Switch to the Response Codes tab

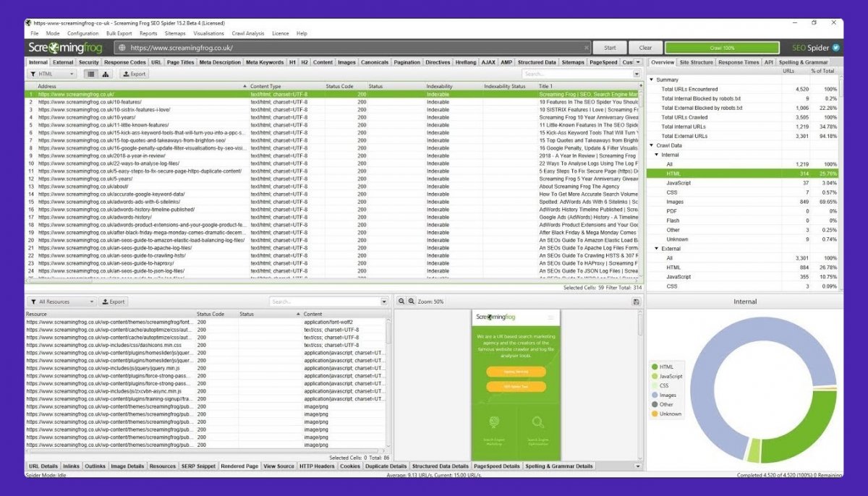pyautogui.click(x=124, y=62)
